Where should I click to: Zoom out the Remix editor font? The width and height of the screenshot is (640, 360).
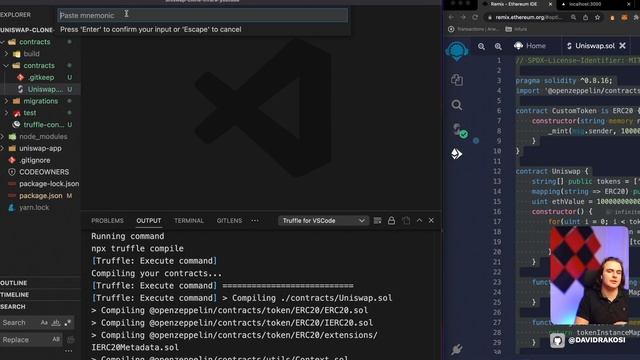pyautogui.click(x=482, y=47)
